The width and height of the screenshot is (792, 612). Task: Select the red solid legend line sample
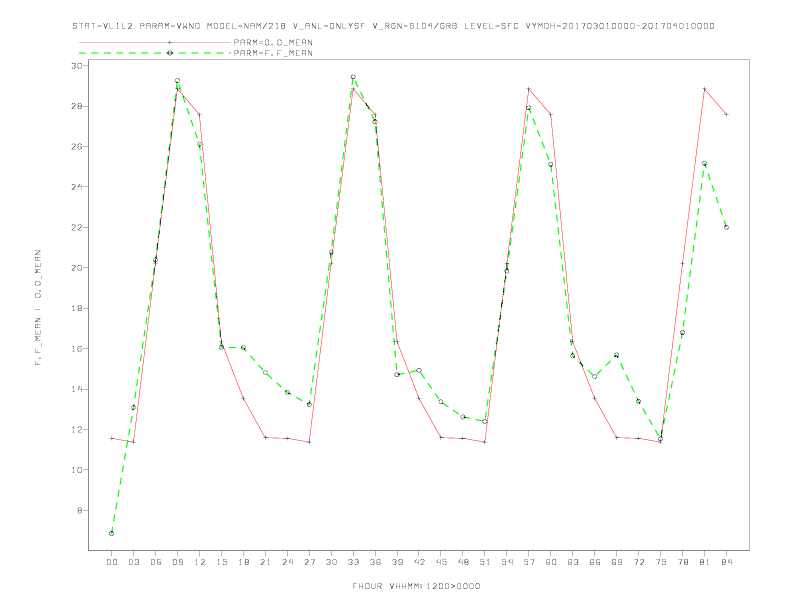click(x=155, y=42)
